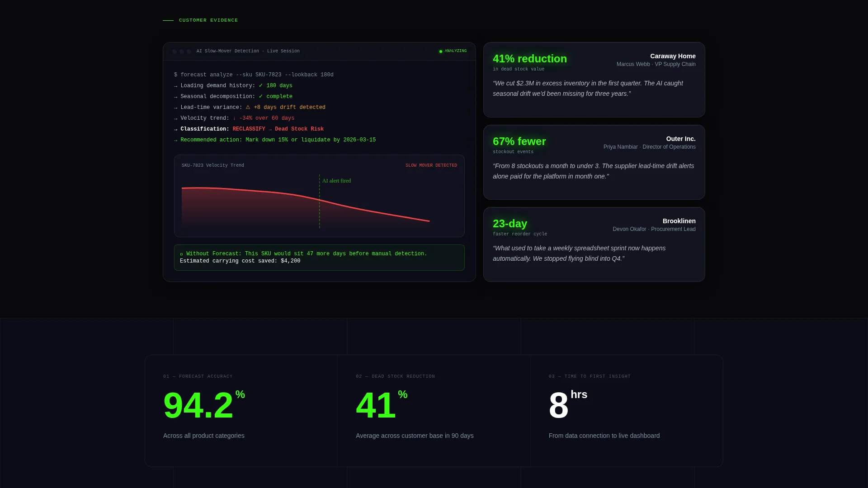
Task: Click 'Average across customer base in 90 days'
Action: tap(415, 436)
